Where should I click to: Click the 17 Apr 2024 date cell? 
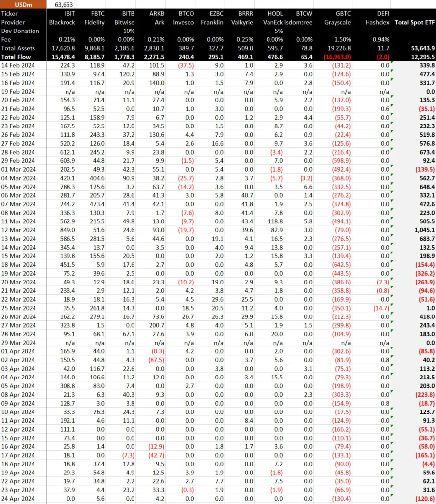pos(18,455)
